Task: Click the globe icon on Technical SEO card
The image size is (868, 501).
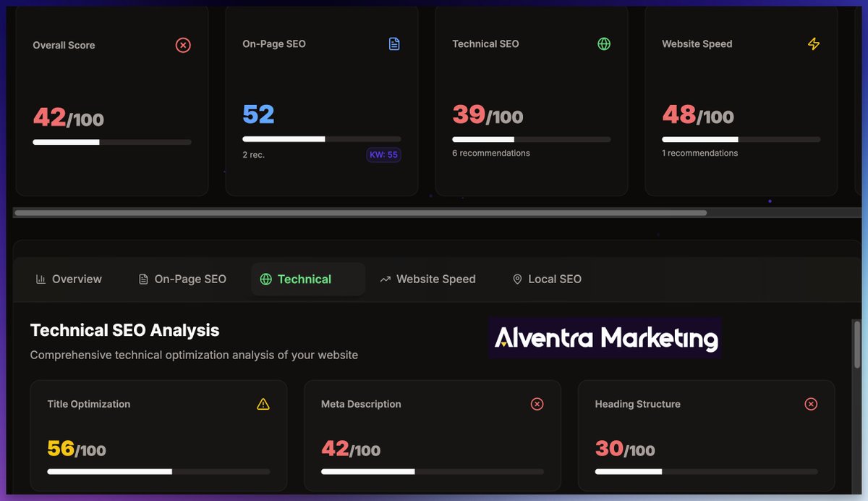Action: [604, 43]
